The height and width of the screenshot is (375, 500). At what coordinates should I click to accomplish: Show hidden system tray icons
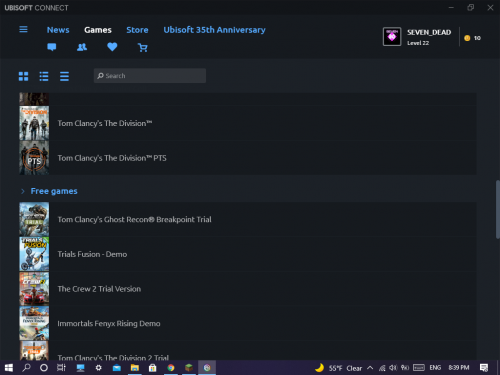click(370, 368)
